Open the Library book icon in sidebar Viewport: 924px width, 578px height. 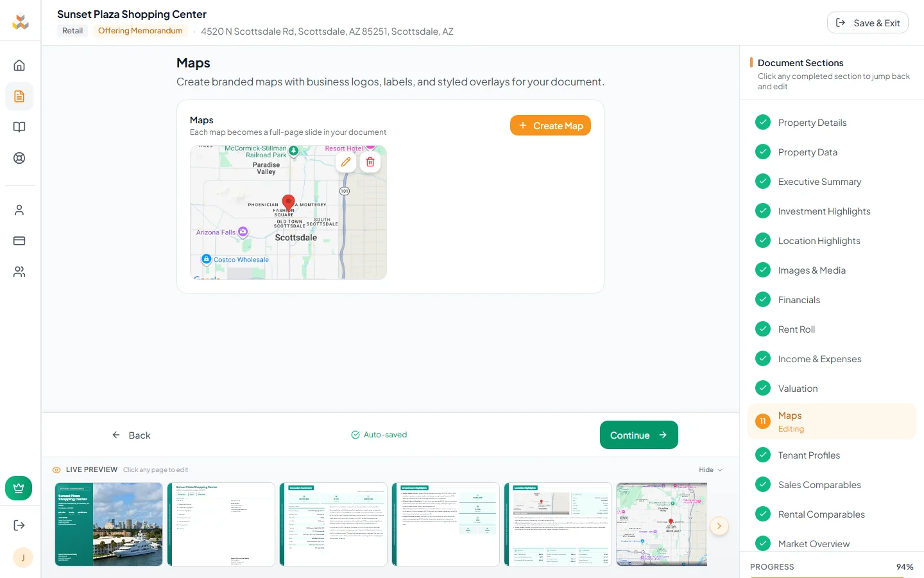[19, 127]
